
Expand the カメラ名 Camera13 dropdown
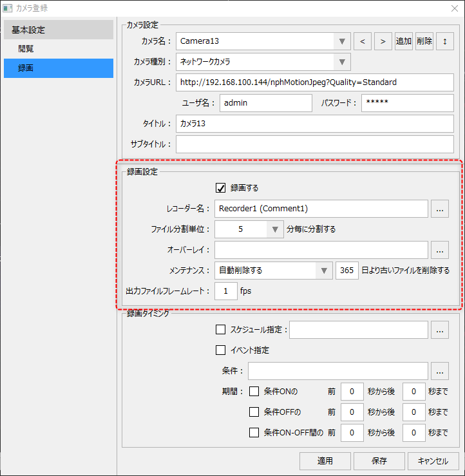click(342, 41)
